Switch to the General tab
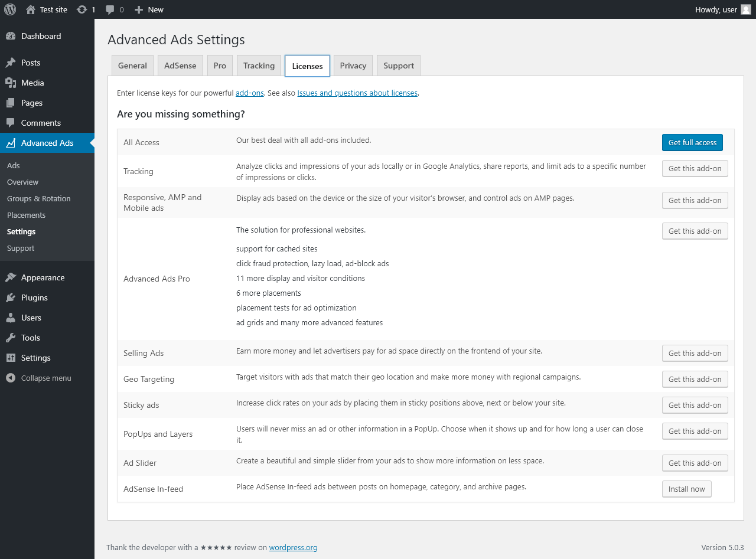This screenshot has width=756, height=559. tap(132, 66)
